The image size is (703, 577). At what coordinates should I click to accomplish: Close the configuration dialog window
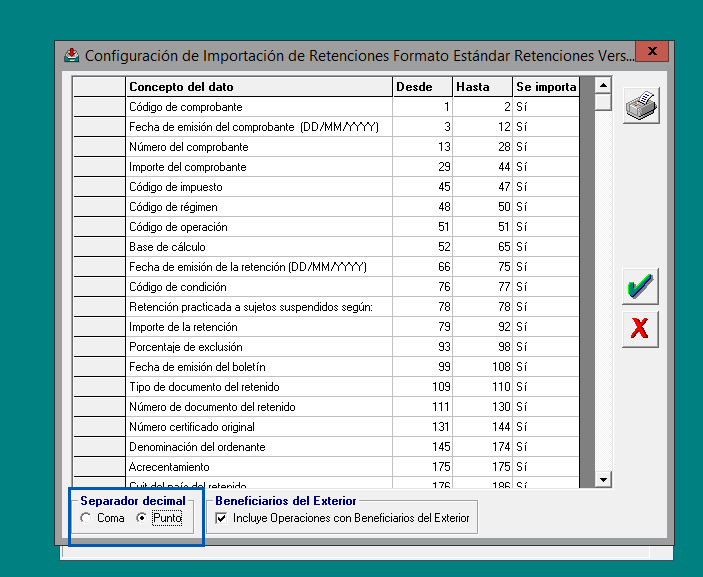coord(652,52)
